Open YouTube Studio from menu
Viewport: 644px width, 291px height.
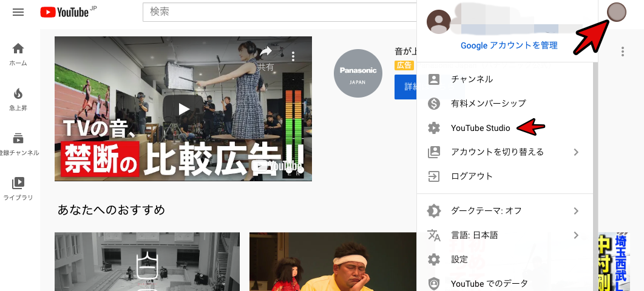(x=505, y=128)
